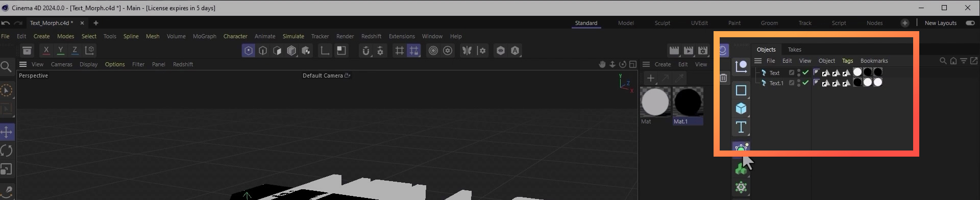
Task: Close the Text_Morph.c4d tab
Action: 82,23
